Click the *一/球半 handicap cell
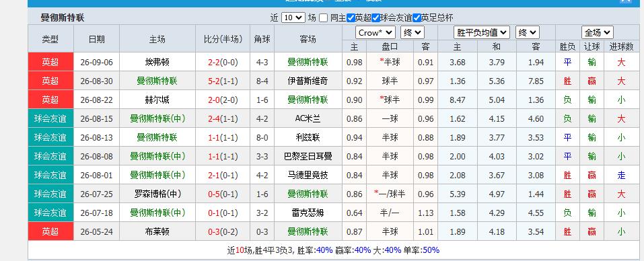 coord(390,194)
